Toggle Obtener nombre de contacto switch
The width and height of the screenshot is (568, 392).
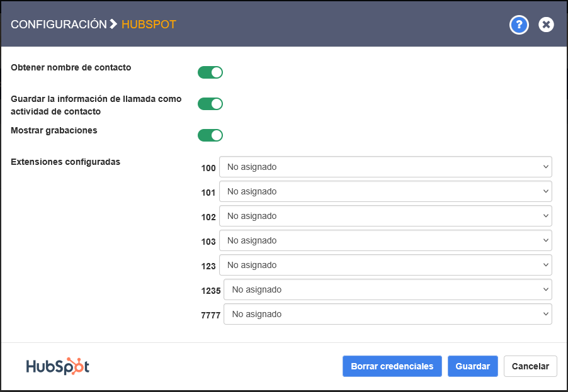coord(210,72)
